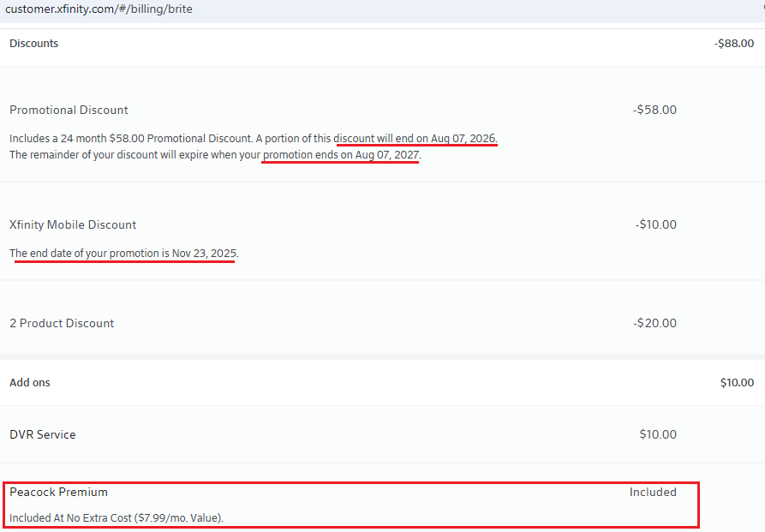765x532 pixels.
Task: Click text 'promotion ends on Aug 07, 2027'
Action: pyautogui.click(x=341, y=155)
